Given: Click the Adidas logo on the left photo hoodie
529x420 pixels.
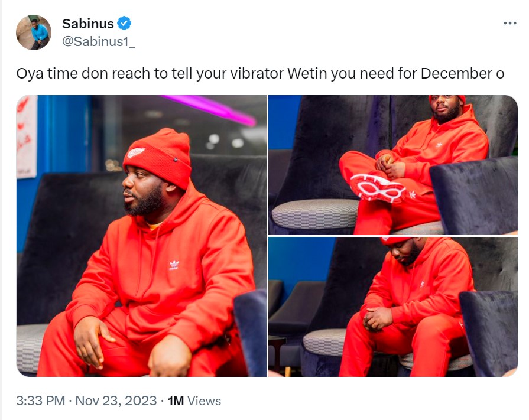Looking at the screenshot, I should coord(174,265).
